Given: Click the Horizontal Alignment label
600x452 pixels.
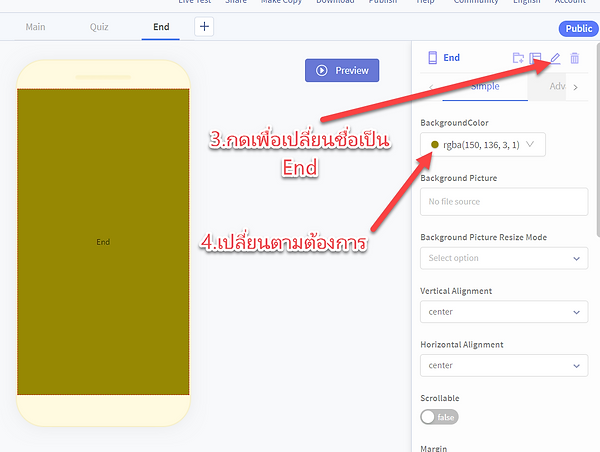Looking at the screenshot, I should (462, 345).
